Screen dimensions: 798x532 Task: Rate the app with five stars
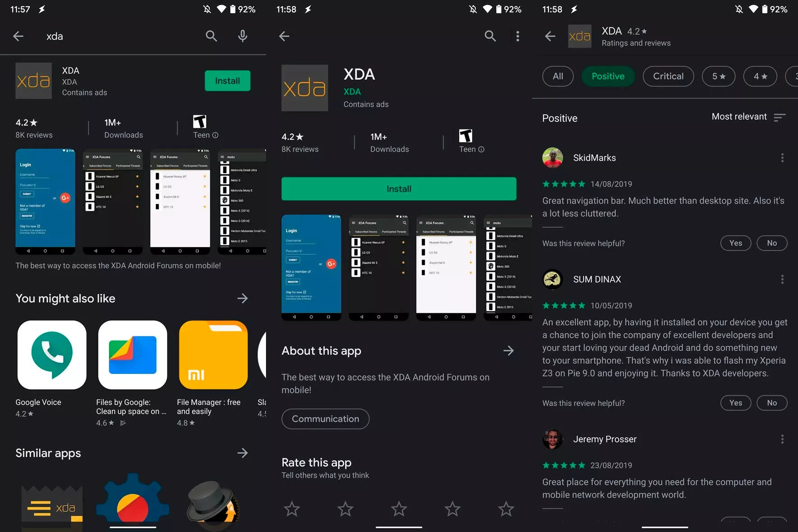click(506, 509)
